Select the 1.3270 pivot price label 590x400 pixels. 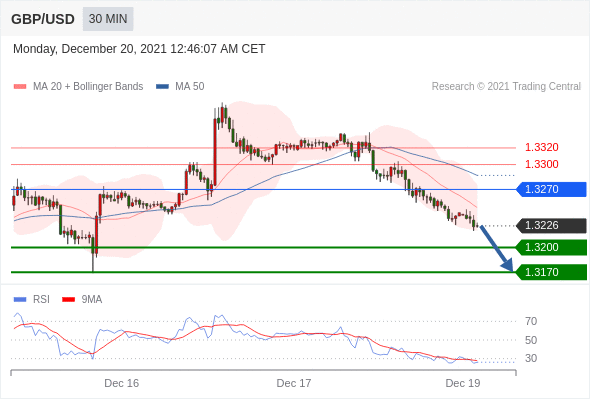point(551,189)
